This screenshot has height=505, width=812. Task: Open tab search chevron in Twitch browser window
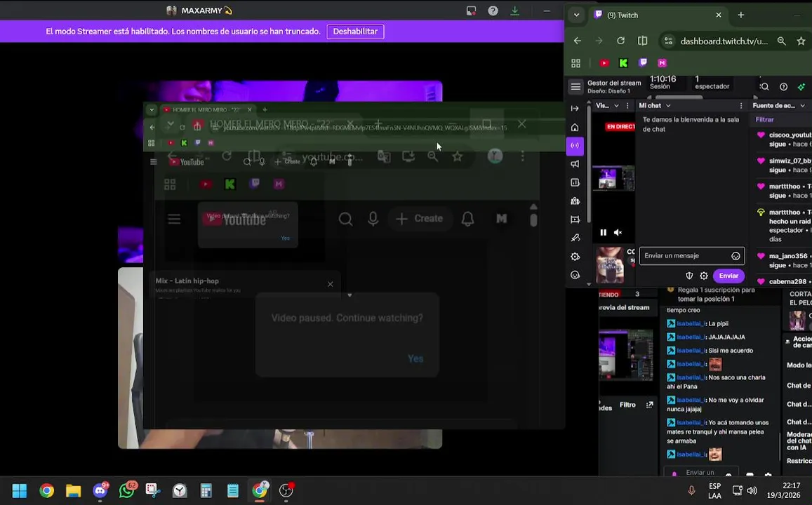(x=576, y=15)
